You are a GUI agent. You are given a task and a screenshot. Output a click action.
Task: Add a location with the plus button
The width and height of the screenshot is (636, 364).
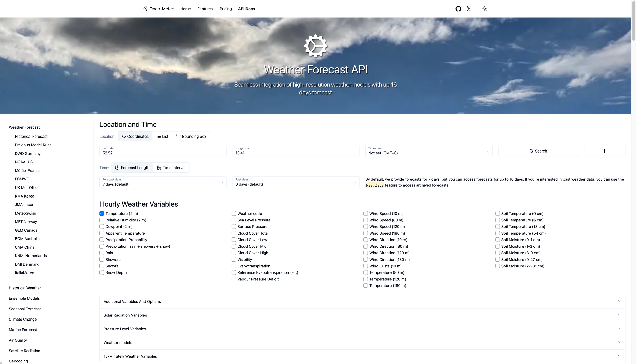(605, 151)
